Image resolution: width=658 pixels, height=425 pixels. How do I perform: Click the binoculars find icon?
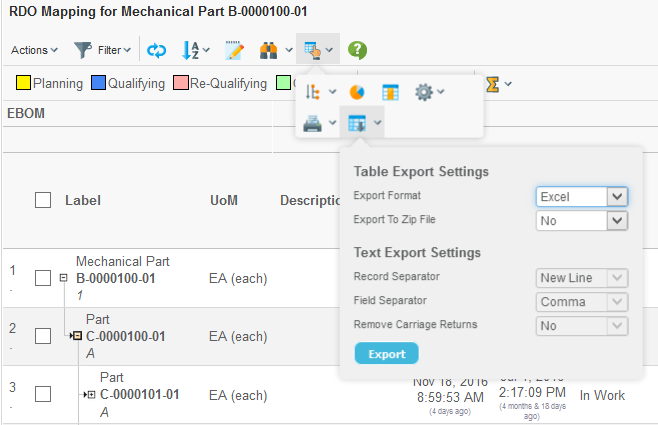pyautogui.click(x=269, y=50)
